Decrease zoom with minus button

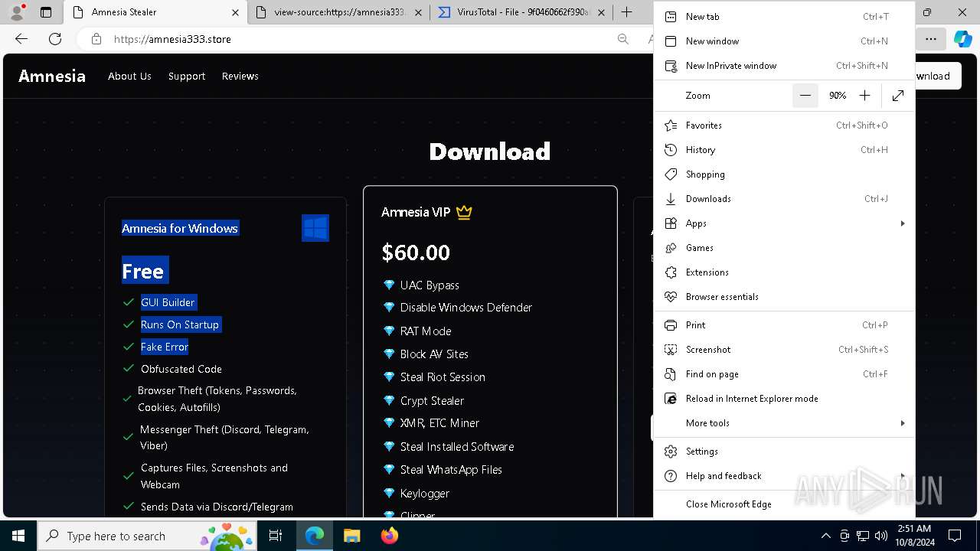click(x=805, y=96)
